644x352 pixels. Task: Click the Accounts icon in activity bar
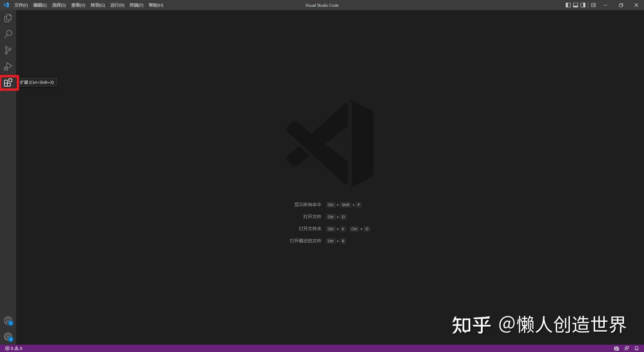(x=8, y=321)
